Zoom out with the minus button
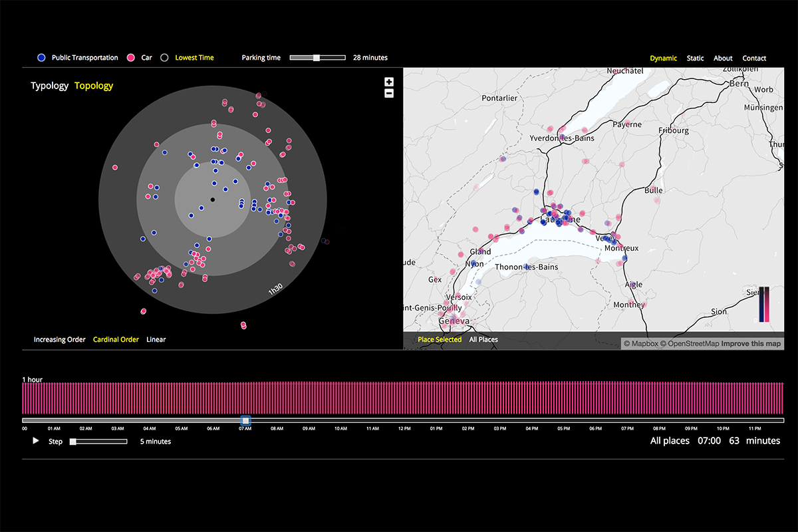Image resolution: width=798 pixels, height=532 pixels. [389, 93]
